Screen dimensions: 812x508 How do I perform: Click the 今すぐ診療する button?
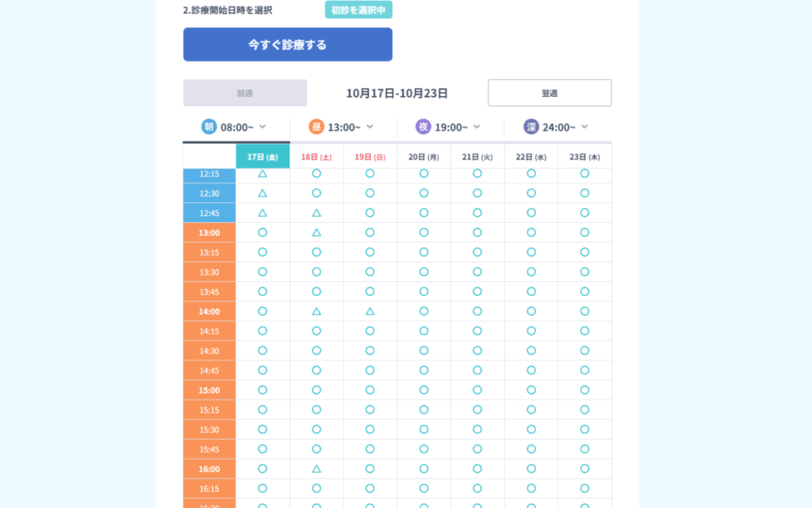click(288, 44)
